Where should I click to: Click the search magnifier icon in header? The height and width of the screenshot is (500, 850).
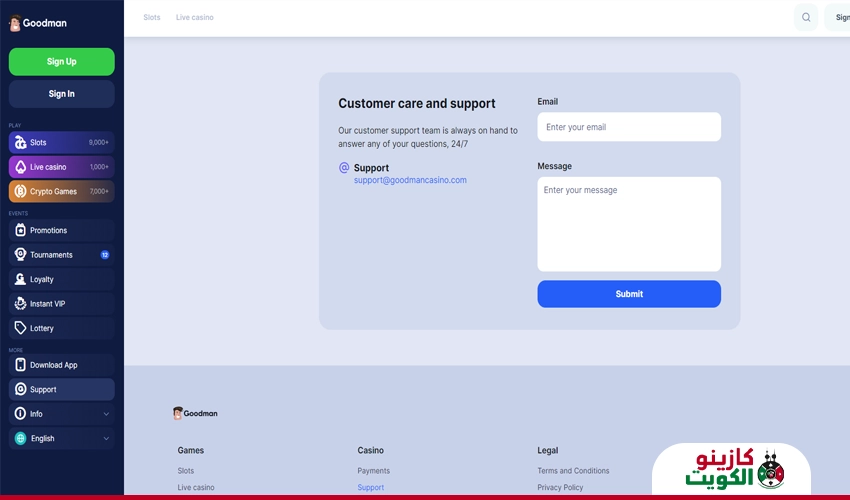(x=806, y=17)
